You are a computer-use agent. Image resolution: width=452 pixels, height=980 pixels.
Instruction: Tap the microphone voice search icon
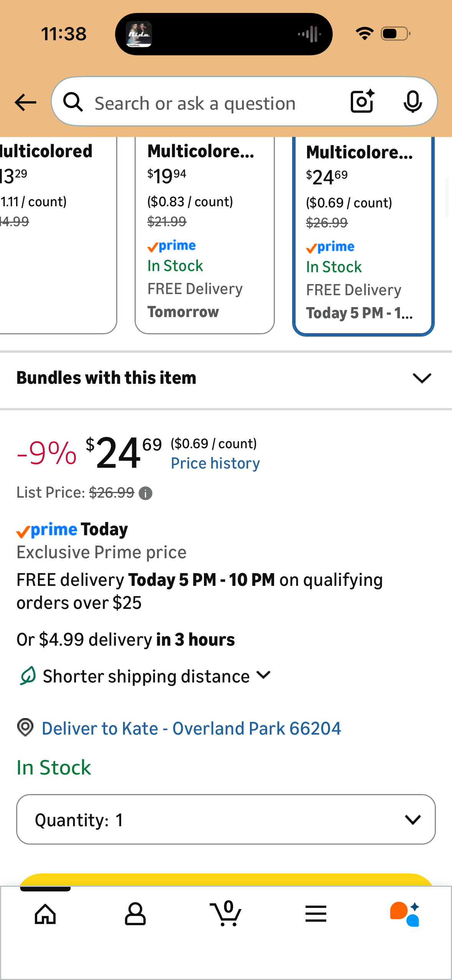[x=413, y=102]
